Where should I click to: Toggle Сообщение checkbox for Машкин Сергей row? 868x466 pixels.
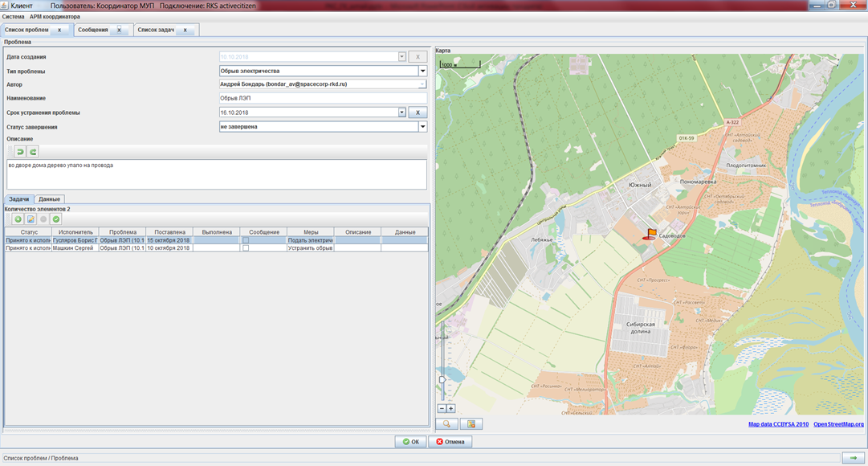(247, 248)
